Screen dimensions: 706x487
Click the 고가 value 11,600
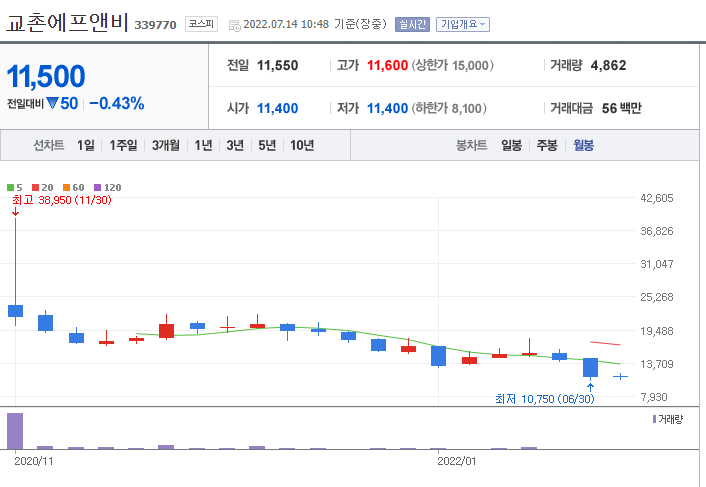(387, 66)
